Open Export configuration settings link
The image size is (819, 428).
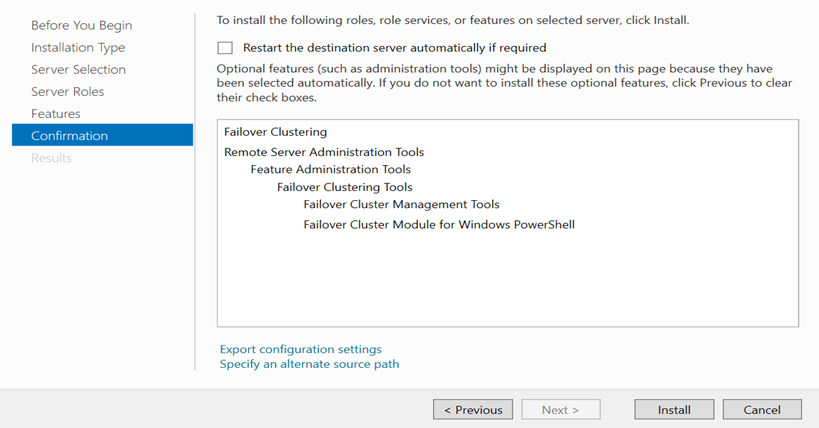pyautogui.click(x=300, y=349)
